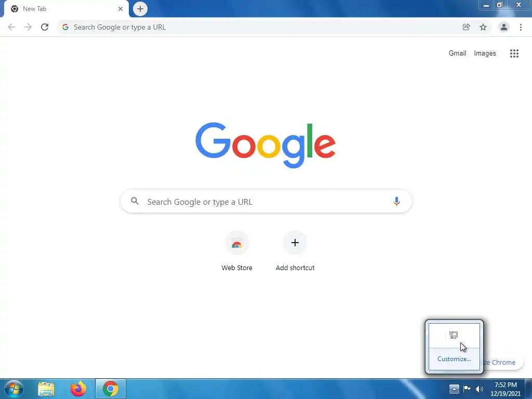Minimize the Chrome window
Viewport: 532px width, 399px height.
point(486,5)
